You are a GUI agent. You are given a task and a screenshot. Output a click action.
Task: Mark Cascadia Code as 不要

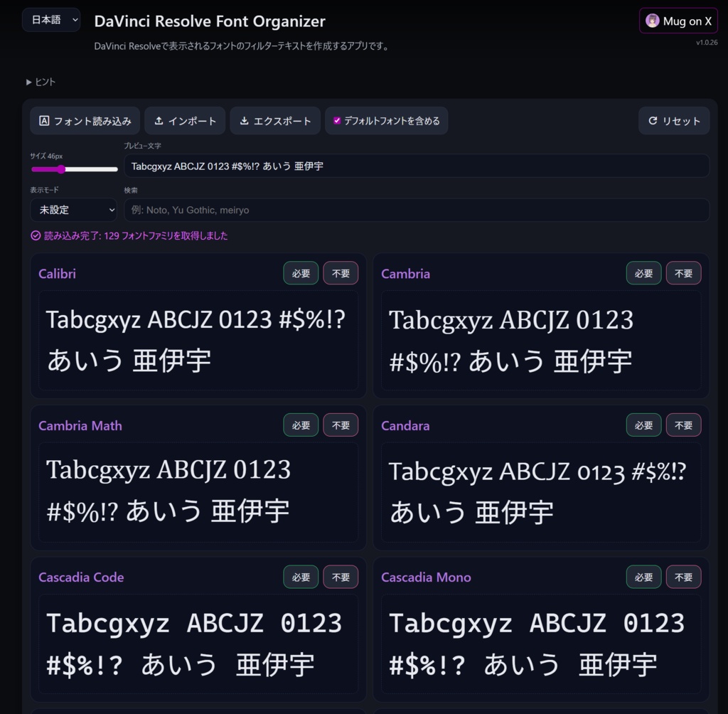tap(341, 577)
